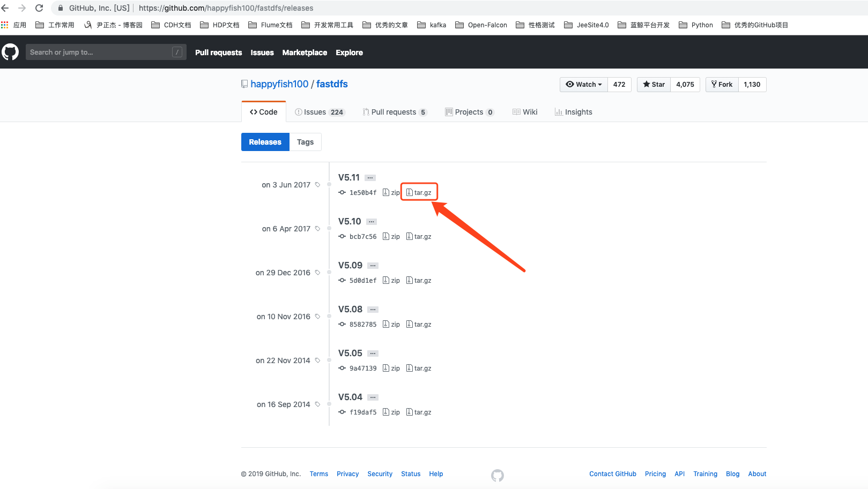Open global Pull requests in top navigation

[x=219, y=52]
